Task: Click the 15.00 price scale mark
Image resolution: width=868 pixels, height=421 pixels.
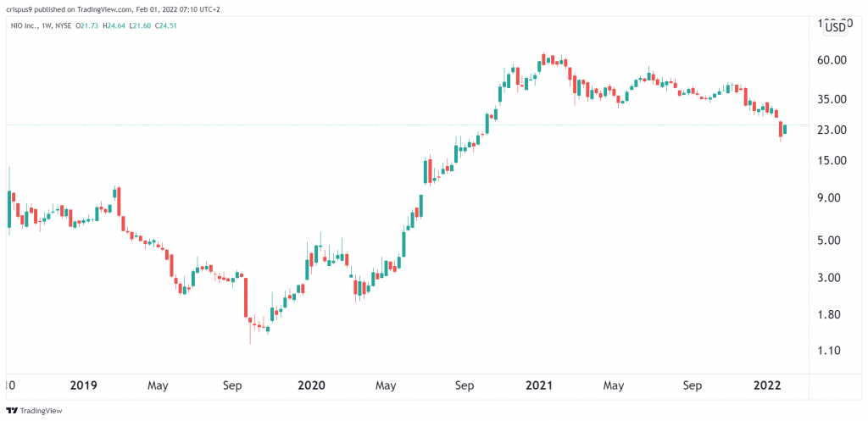Action: [x=836, y=160]
